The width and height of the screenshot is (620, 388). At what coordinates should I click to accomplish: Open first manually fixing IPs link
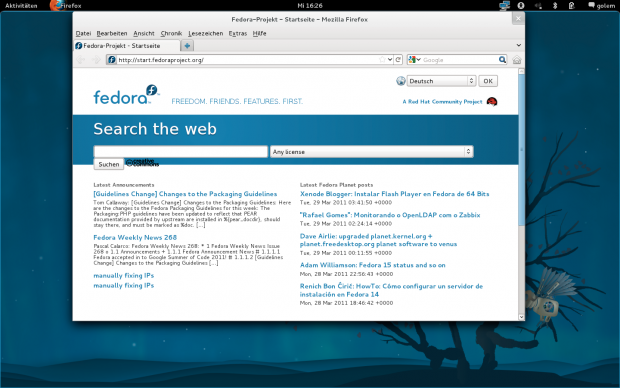123,275
